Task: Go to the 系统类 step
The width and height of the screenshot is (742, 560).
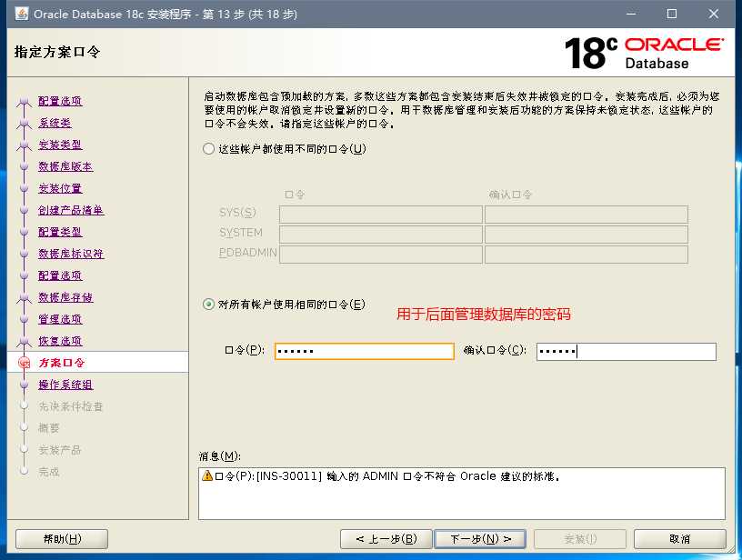Action: coord(55,123)
